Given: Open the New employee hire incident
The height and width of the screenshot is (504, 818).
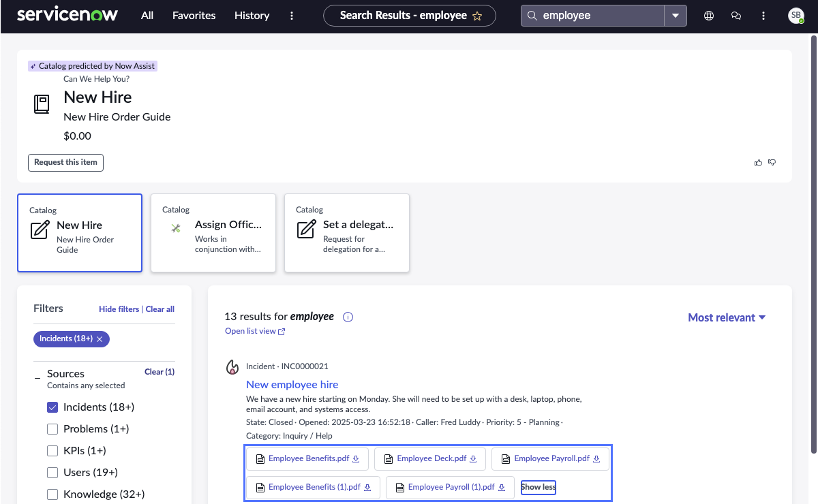Looking at the screenshot, I should click(292, 384).
